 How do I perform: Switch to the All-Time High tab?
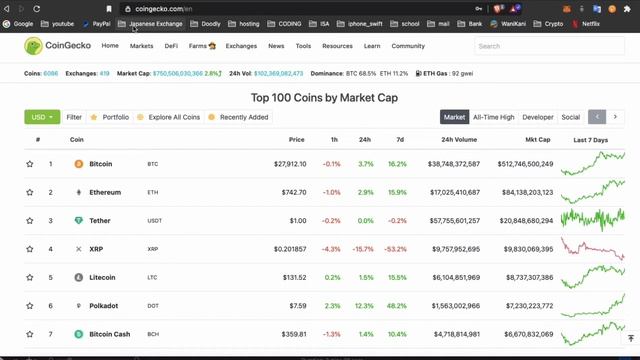point(493,117)
